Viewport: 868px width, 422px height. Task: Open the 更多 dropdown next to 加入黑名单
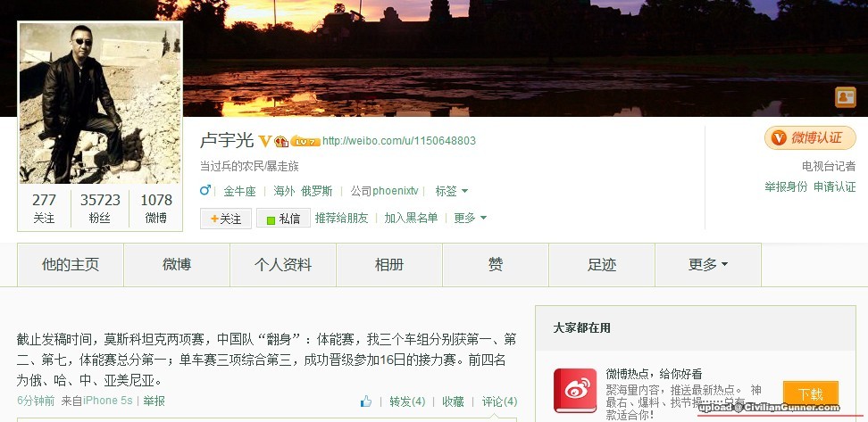470,218
